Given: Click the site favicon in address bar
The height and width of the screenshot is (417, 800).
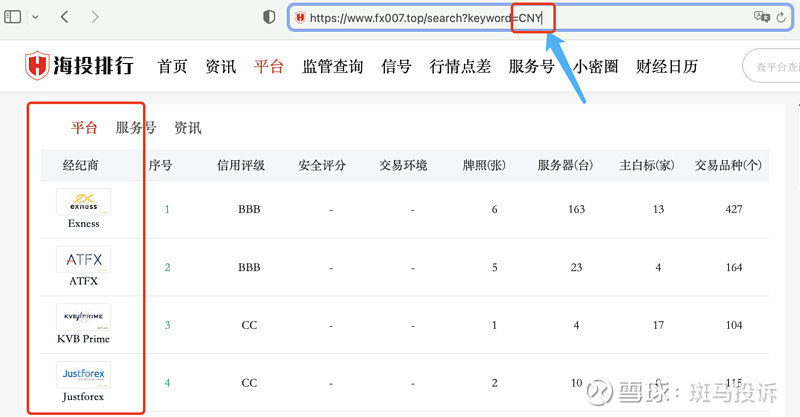Looking at the screenshot, I should point(301,18).
